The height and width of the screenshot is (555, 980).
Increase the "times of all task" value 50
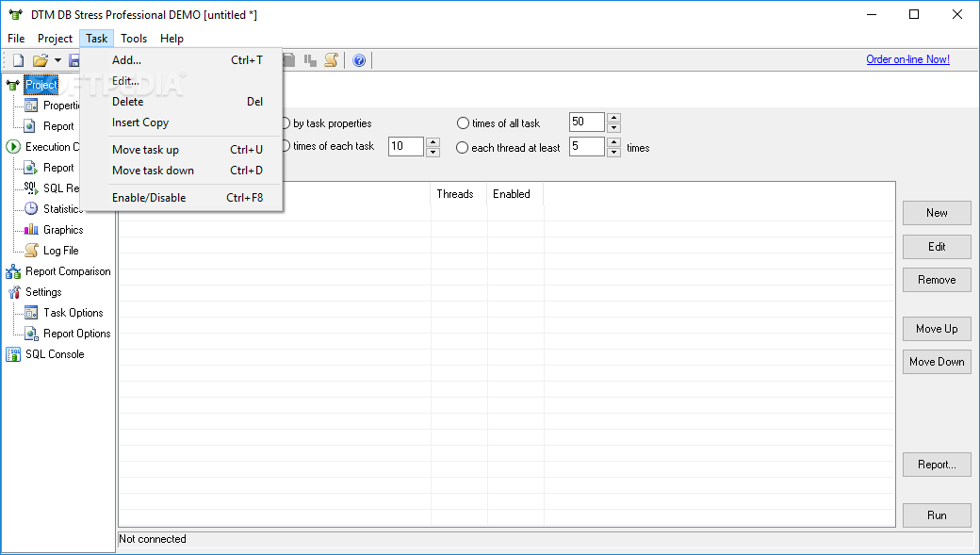(613, 118)
